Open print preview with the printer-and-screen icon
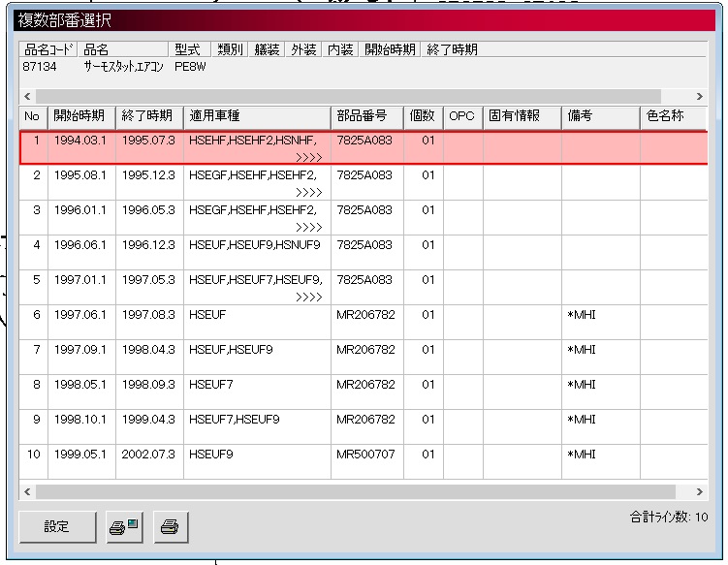Image resolution: width=728 pixels, height=565 pixels. click(124, 526)
